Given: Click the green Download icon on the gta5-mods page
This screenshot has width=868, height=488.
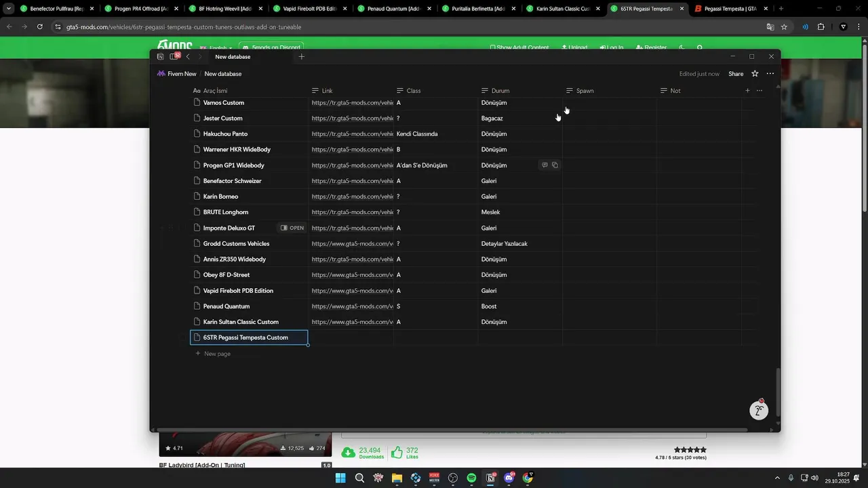Looking at the screenshot, I should click(348, 452).
